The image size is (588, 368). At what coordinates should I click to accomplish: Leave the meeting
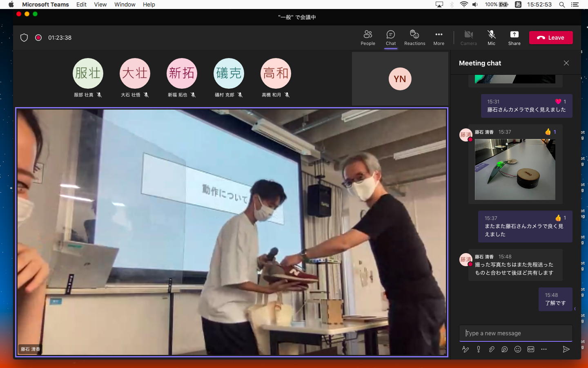(551, 38)
